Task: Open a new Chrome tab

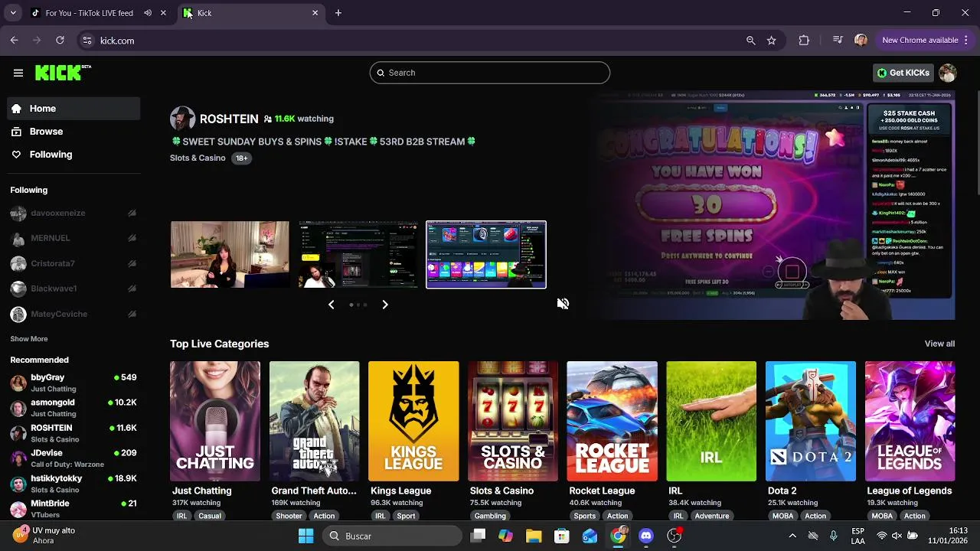Action: pos(338,13)
